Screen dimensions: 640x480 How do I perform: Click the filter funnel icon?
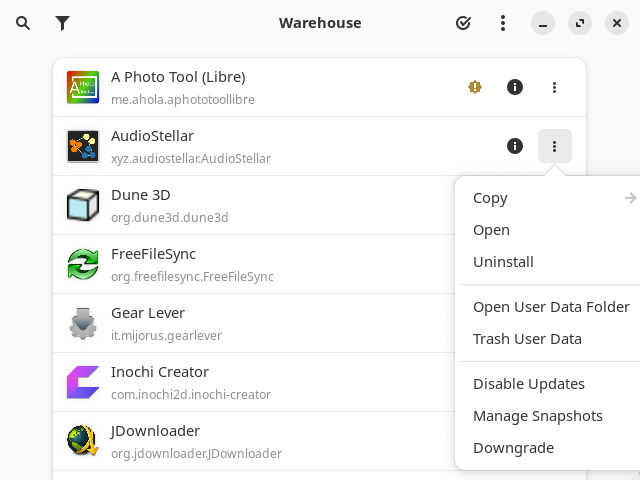[x=62, y=23]
